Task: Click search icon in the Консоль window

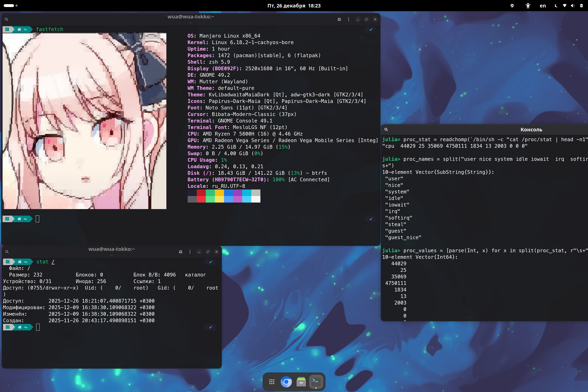Action: pyautogui.click(x=386, y=129)
